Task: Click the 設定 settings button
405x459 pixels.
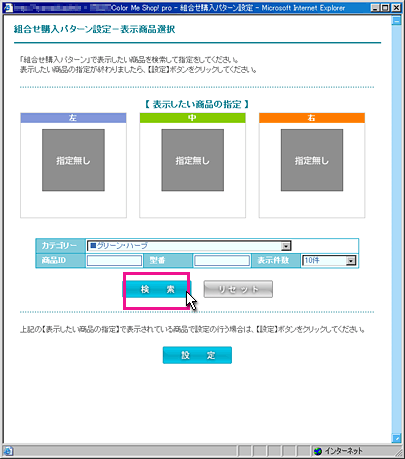Action: click(x=197, y=355)
